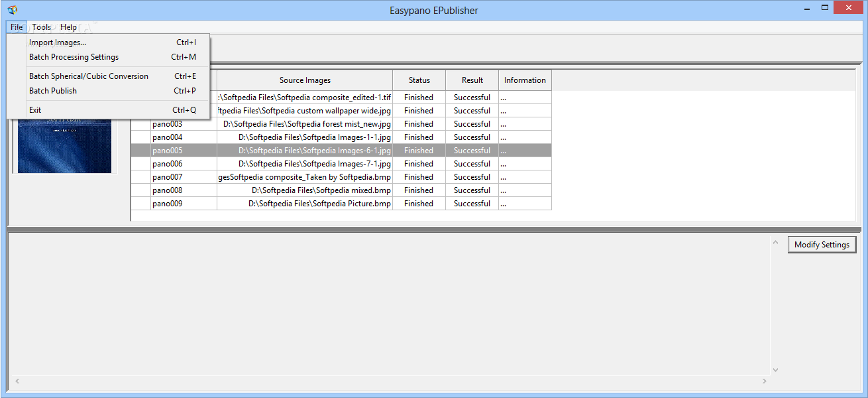868x398 pixels.
Task: Select Batch Processing Settings menu entry
Action: coord(108,57)
